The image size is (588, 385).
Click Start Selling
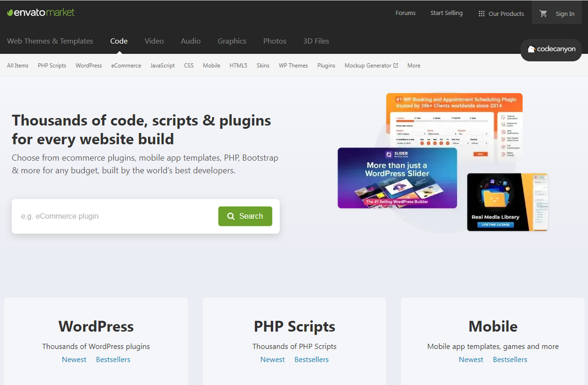point(446,13)
